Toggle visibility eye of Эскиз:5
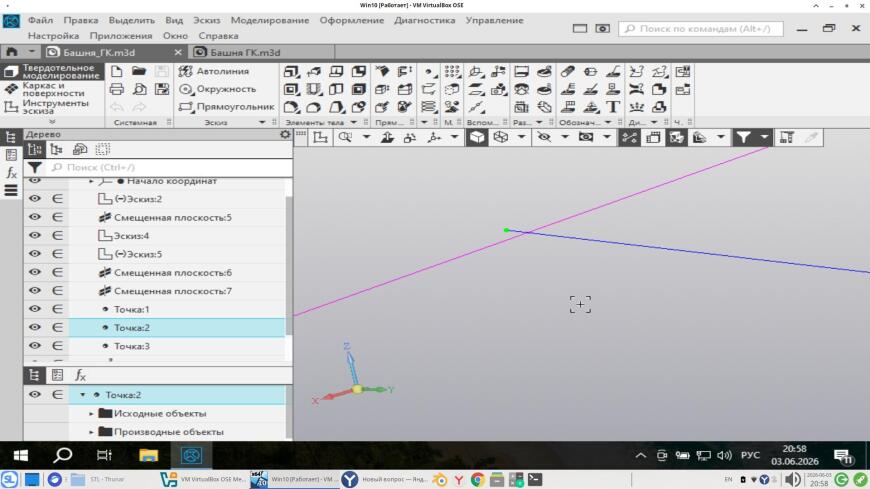The width and height of the screenshot is (870, 489). 35,254
